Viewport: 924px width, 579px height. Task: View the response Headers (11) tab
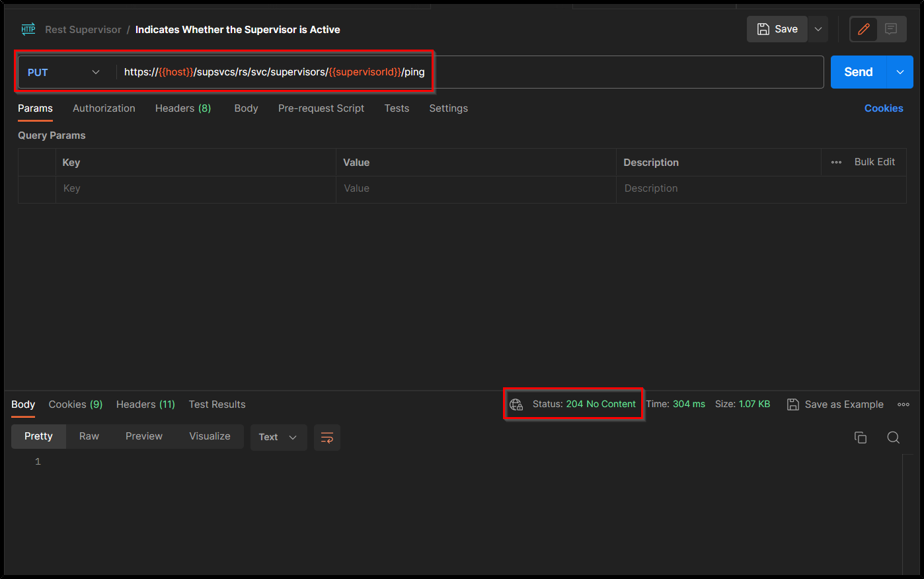145,405
